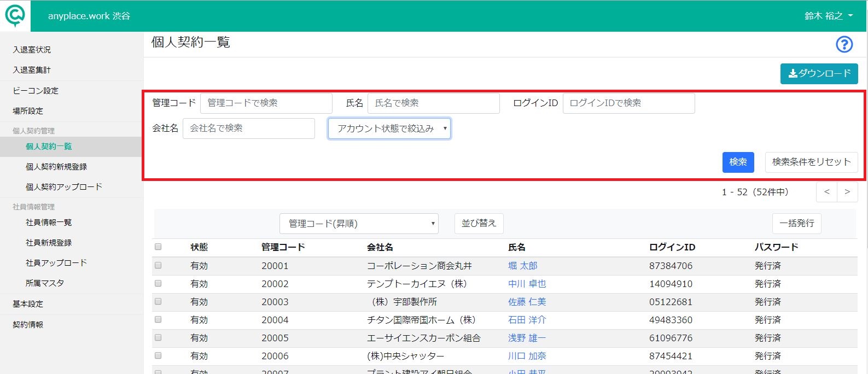Check the row 20004 checkbox
This screenshot has width=868, height=374.
[158, 319]
